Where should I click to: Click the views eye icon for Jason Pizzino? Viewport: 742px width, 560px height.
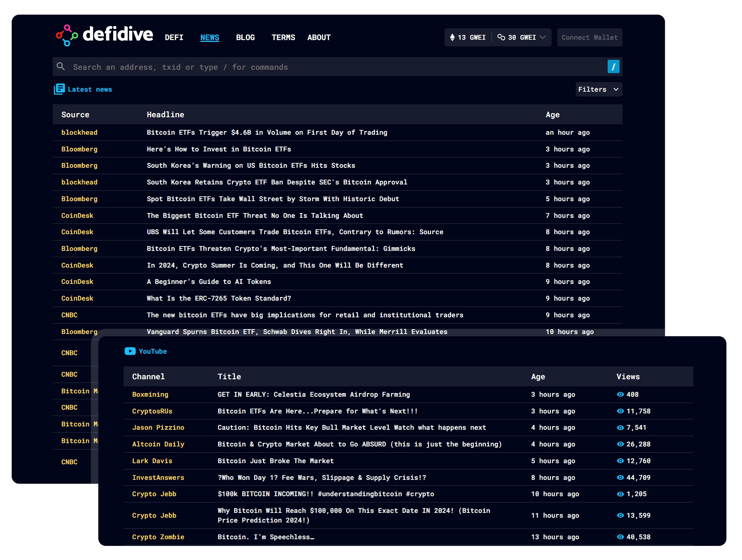coord(620,428)
